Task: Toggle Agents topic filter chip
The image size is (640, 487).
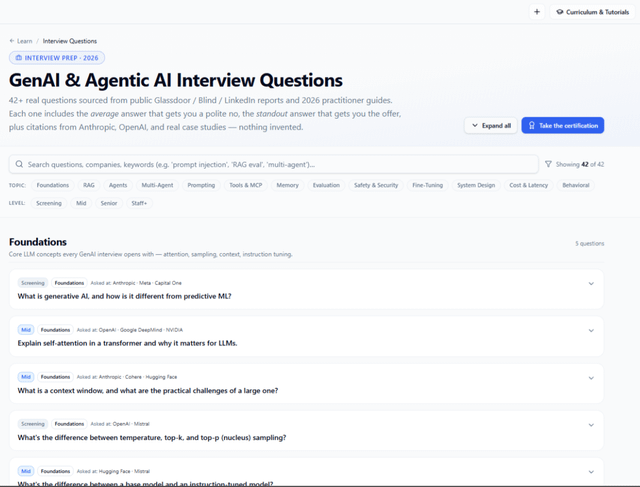Action: click(x=118, y=185)
